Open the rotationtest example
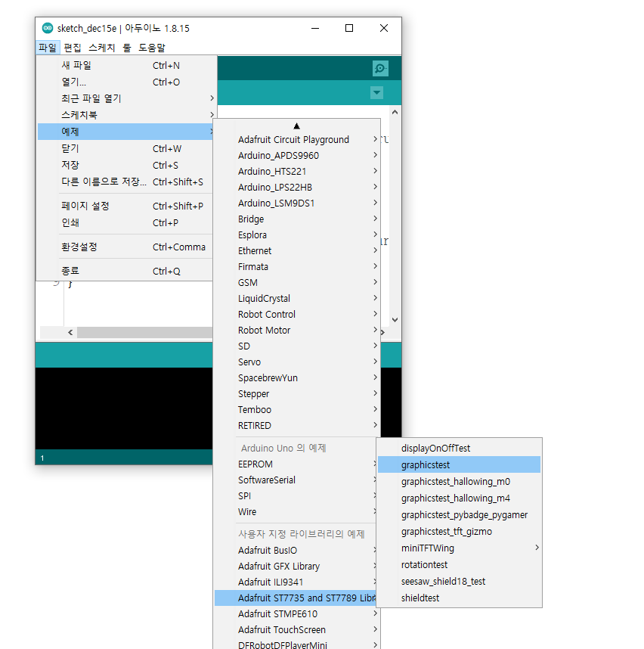Image resolution: width=644 pixels, height=649 pixels. click(459, 564)
